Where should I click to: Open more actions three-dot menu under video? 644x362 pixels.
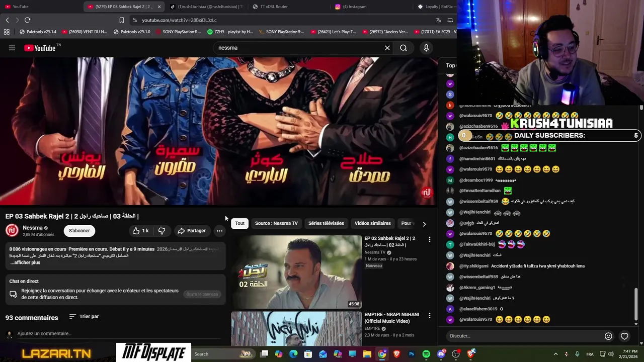tap(219, 231)
